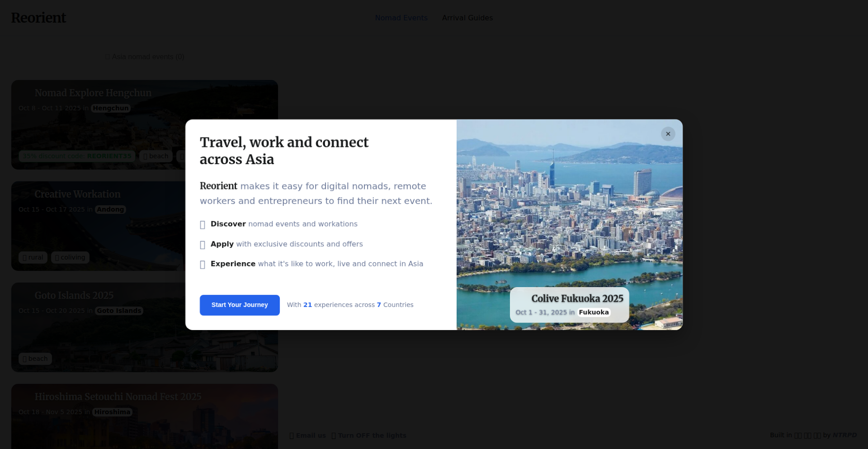Toggle Turn OFF the lights
868x449 pixels.
click(x=369, y=435)
